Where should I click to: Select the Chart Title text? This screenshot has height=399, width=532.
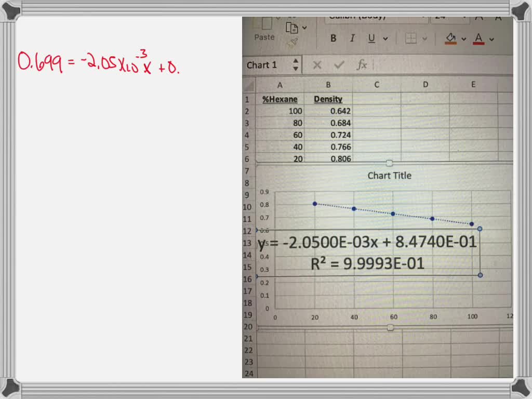pyautogui.click(x=390, y=176)
